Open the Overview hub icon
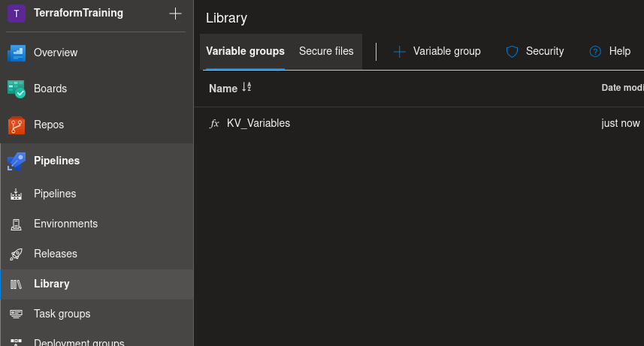 pos(17,53)
